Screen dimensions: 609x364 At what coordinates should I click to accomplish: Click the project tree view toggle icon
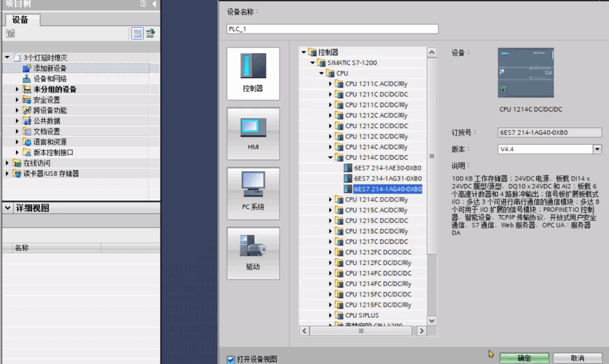tap(138, 33)
